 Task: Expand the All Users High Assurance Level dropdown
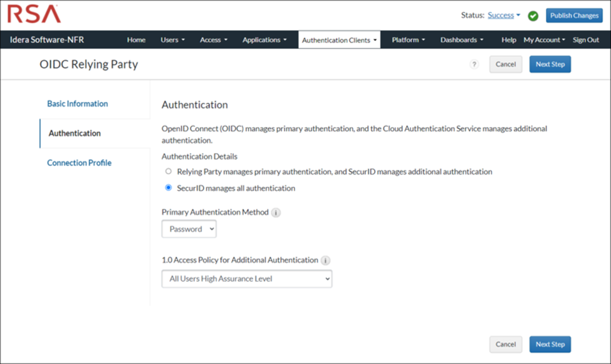(247, 279)
